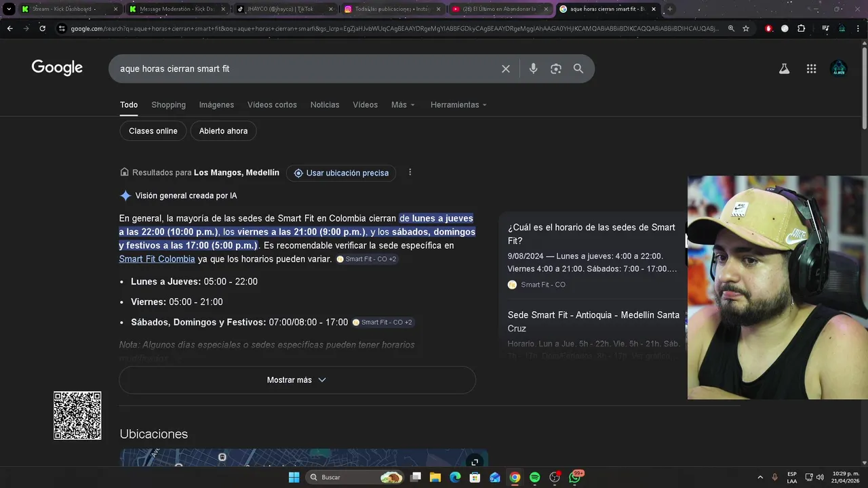Open the Google account avatar
Screen dimensions: 868x488
pyautogui.click(x=839, y=68)
